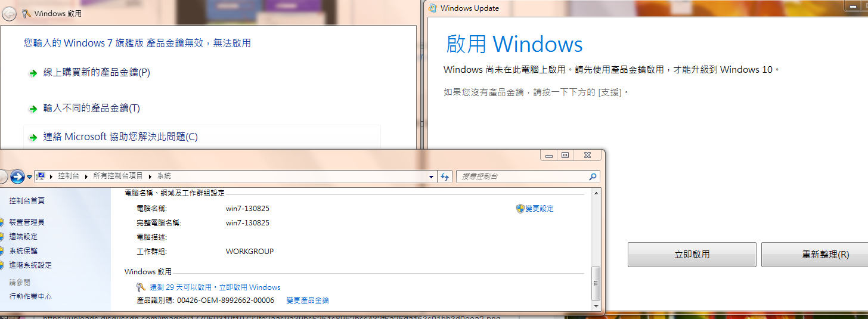Click shield icon beside 系統保護
The width and height of the screenshot is (868, 319).
2,251
